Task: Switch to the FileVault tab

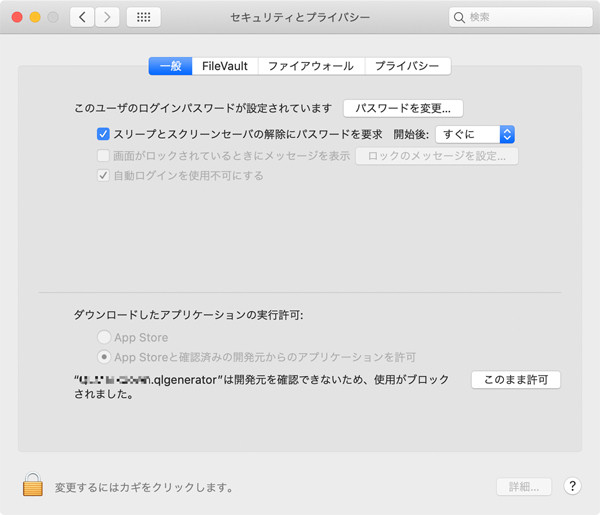Action: [x=225, y=66]
